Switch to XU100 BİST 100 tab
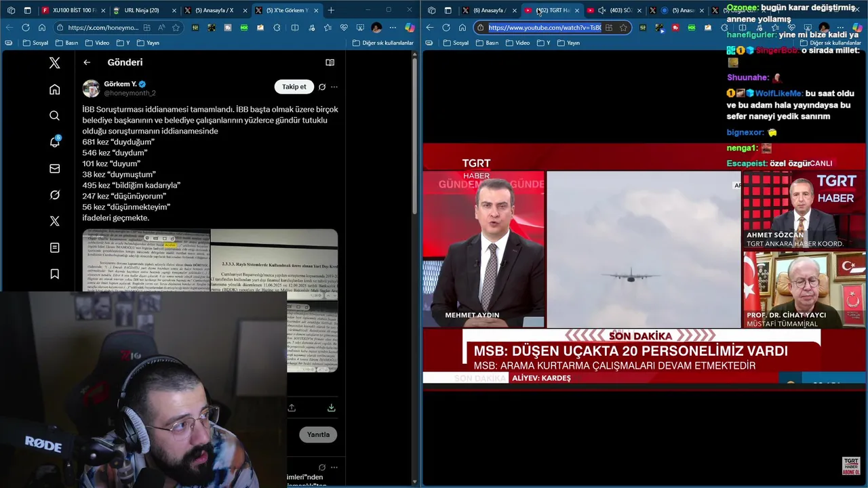The height and width of the screenshot is (488, 868). coord(73,10)
